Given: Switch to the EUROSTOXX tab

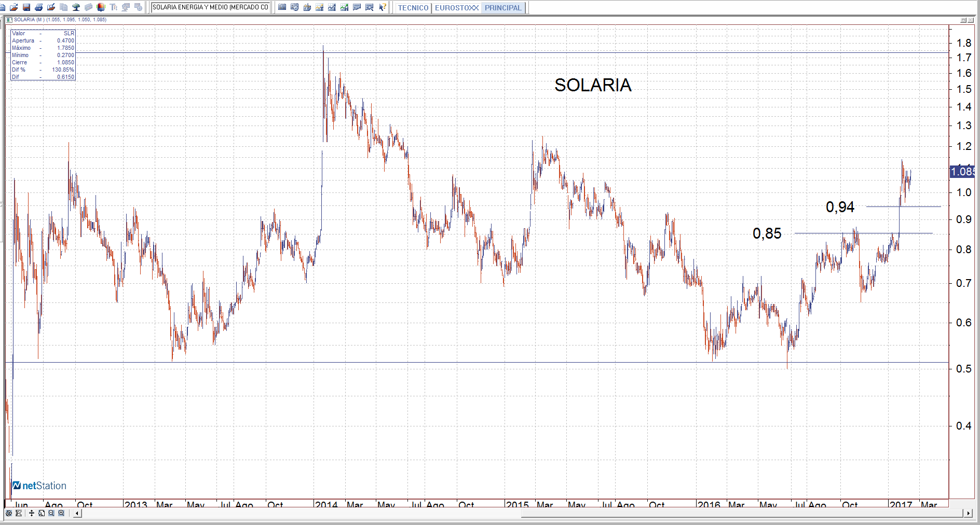Looking at the screenshot, I should coord(456,8).
